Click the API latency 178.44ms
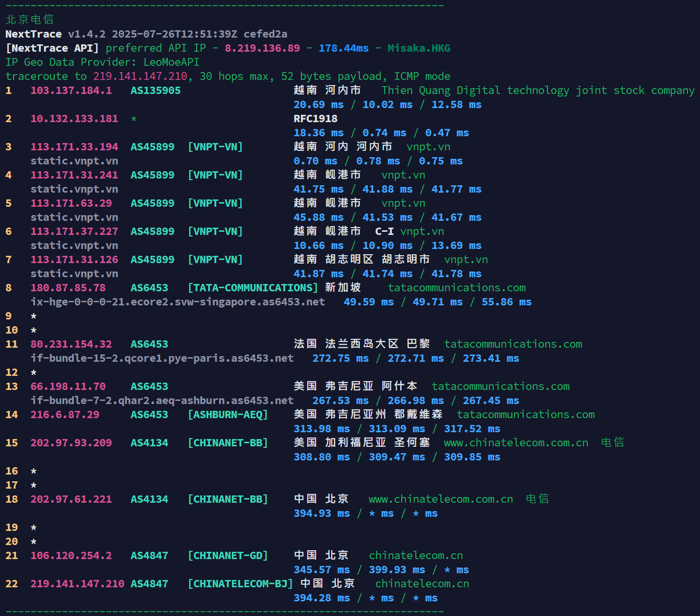 (344, 48)
